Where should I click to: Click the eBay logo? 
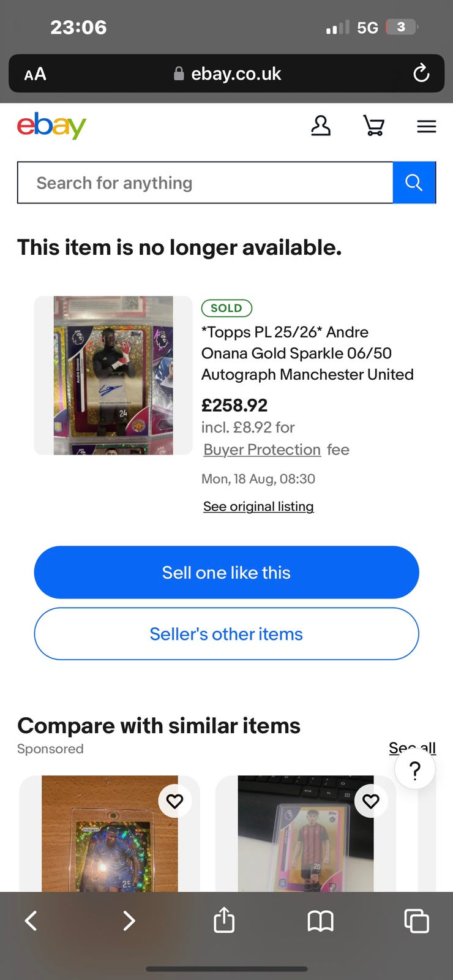[51, 126]
